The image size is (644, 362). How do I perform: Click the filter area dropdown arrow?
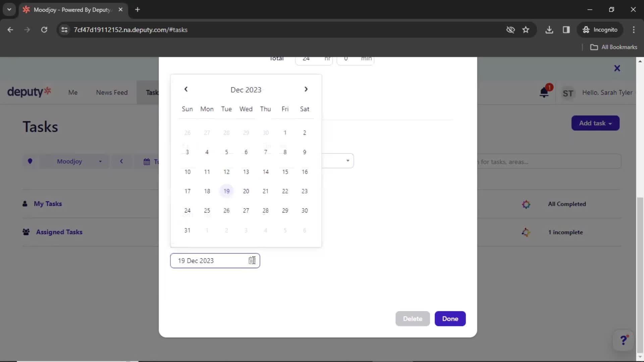click(x=347, y=161)
